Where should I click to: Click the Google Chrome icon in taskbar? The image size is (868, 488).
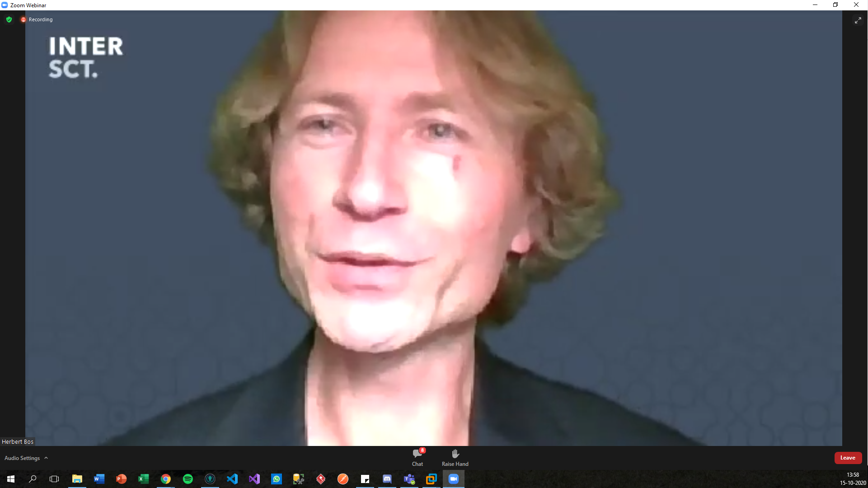click(x=166, y=479)
